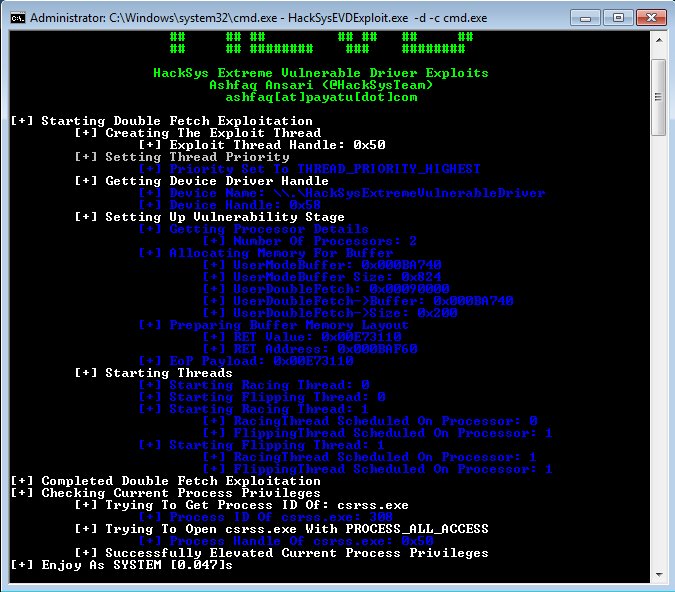Click 'Getting Processor Details' line

click(x=254, y=229)
